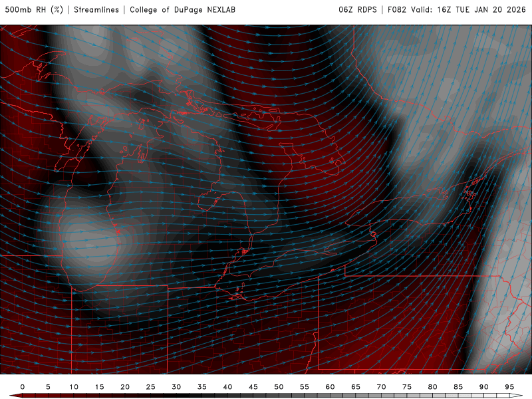Click the 'F082' forecast hour text
Screen dimensions: 532x399
click(x=397, y=10)
